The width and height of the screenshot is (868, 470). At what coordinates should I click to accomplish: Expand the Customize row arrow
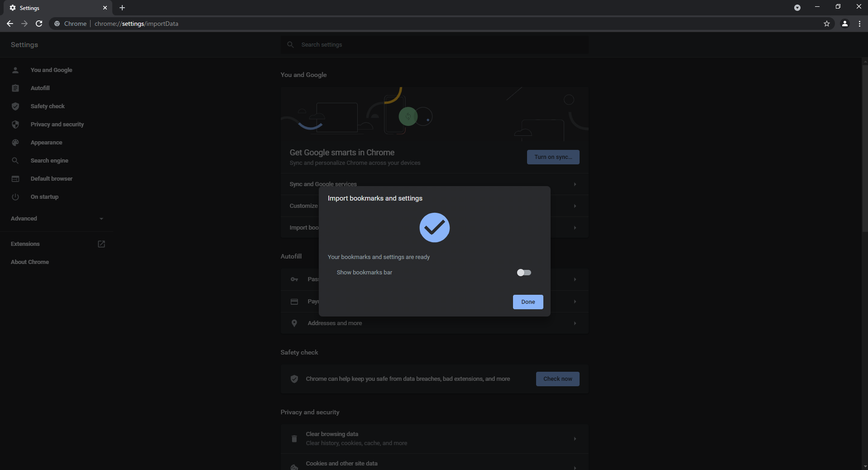coord(575,206)
